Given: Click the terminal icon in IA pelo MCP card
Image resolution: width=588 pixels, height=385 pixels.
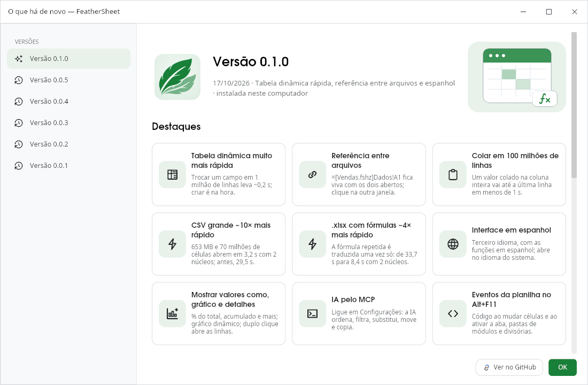Looking at the screenshot, I should 312,313.
